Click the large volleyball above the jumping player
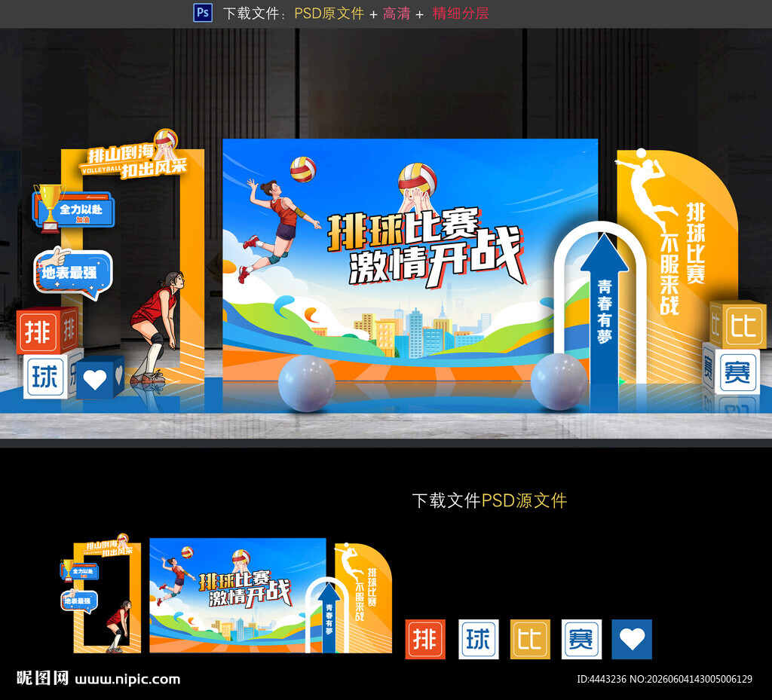The width and height of the screenshot is (772, 700). click(303, 170)
